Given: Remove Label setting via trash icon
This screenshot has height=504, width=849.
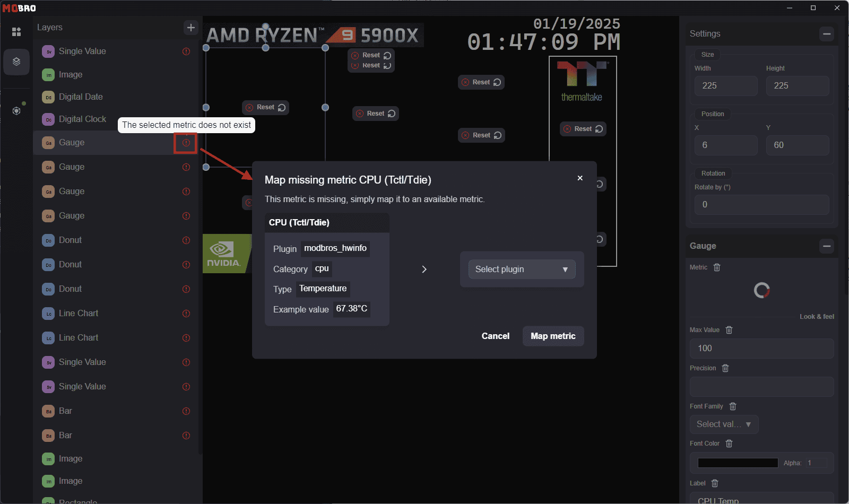Looking at the screenshot, I should coord(715,483).
